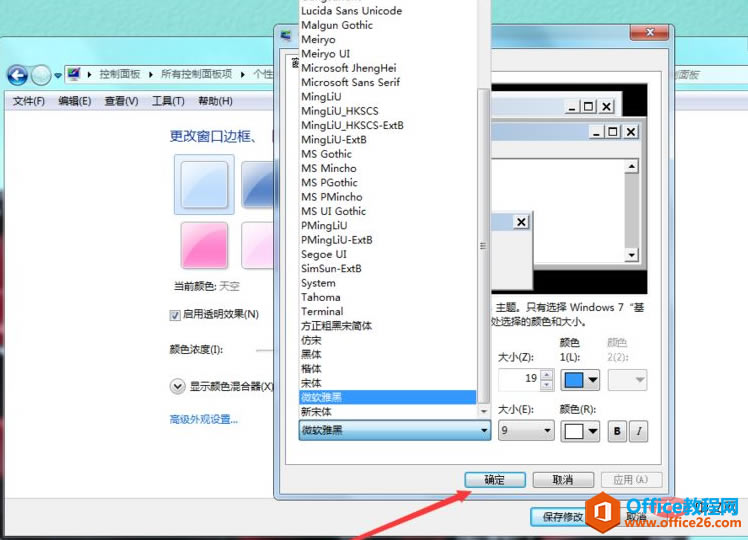The image size is (748, 540).
Task: Click the Control Panel icon in address bar
Action: [x=74, y=74]
